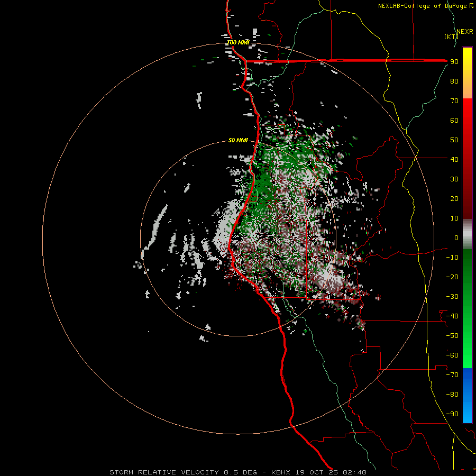Click the -60 scale label
476x476 pixels.
click(x=452, y=355)
